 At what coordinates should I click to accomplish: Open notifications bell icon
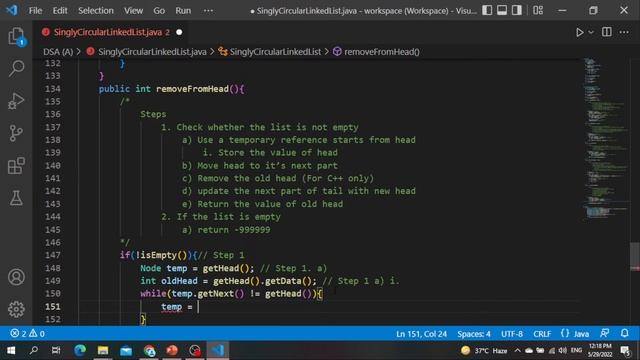[624, 333]
